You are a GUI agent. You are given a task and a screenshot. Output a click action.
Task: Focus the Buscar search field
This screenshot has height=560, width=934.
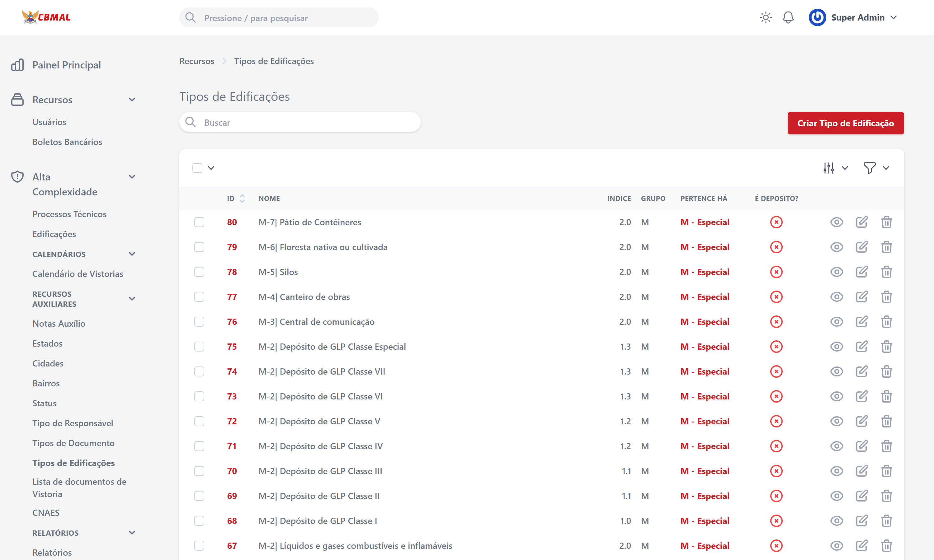tap(306, 123)
